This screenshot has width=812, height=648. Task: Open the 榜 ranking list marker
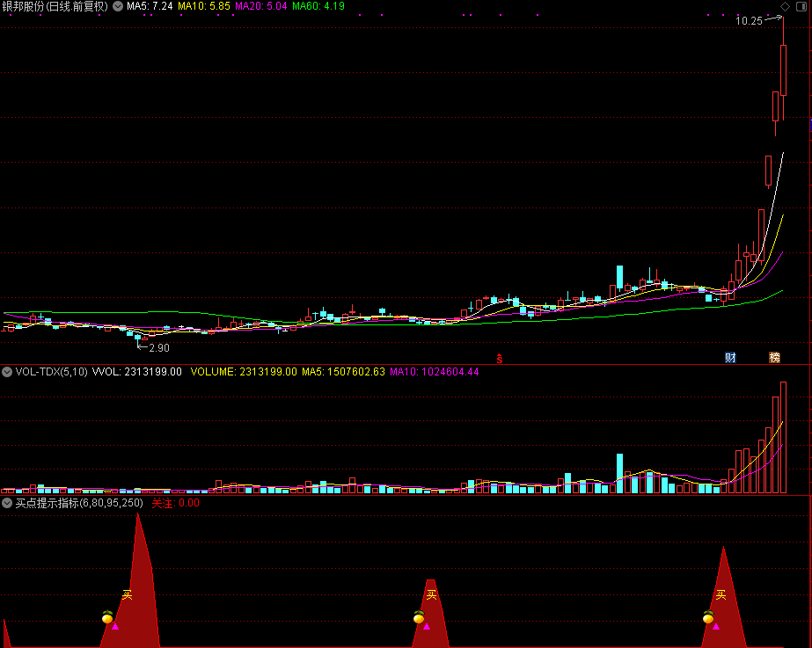click(775, 357)
